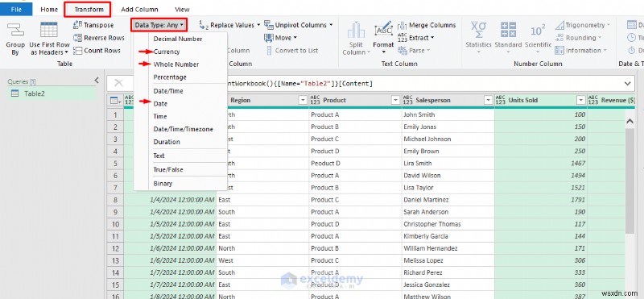Click the Product column type icon
Viewport: 644px width, 299px height.
point(315,100)
